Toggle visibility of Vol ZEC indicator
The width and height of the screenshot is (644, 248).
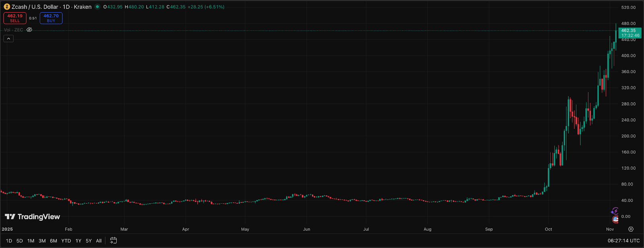(x=29, y=30)
